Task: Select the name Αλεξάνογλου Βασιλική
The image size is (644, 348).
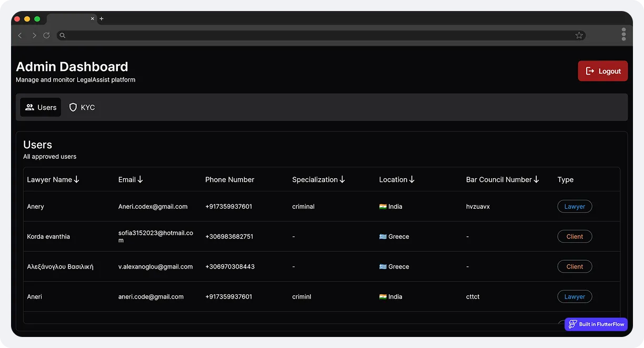Action: click(60, 267)
